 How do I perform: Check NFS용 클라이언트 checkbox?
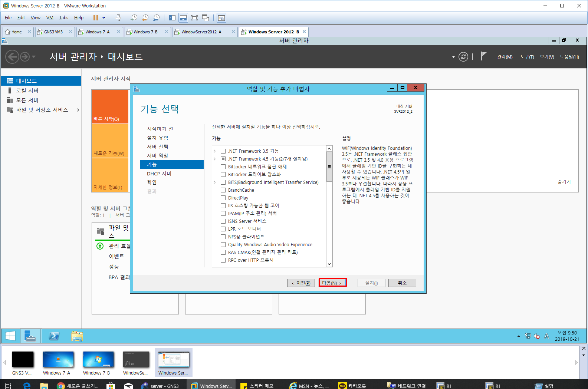click(223, 237)
